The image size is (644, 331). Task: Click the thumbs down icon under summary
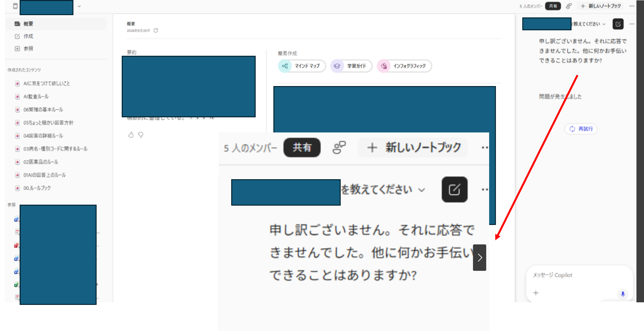pyautogui.click(x=141, y=135)
